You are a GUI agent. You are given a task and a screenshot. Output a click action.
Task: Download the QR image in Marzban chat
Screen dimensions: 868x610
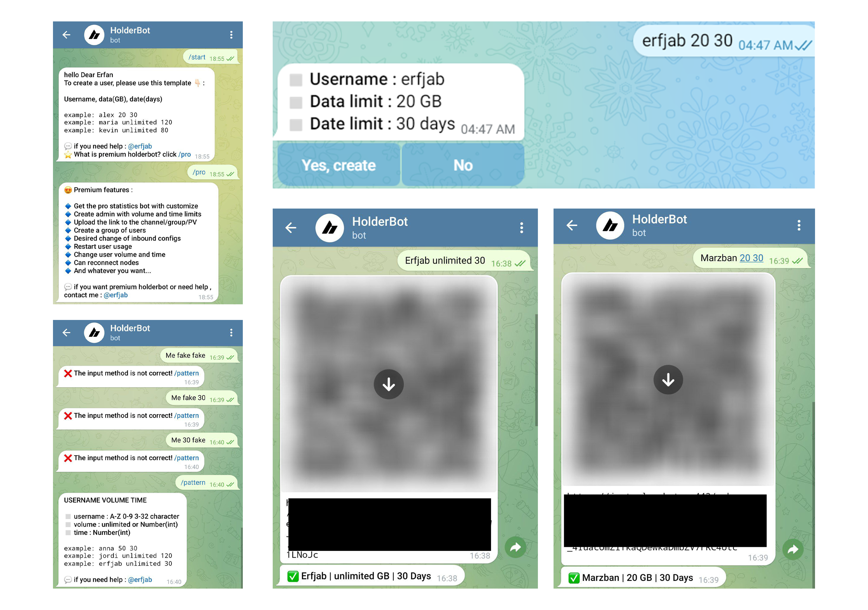pos(668,379)
